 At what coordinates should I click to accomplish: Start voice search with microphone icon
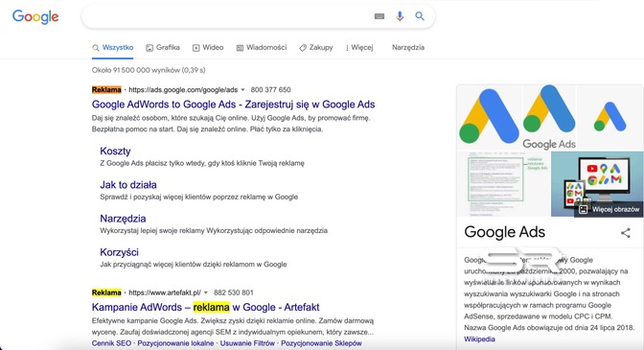pyautogui.click(x=400, y=16)
